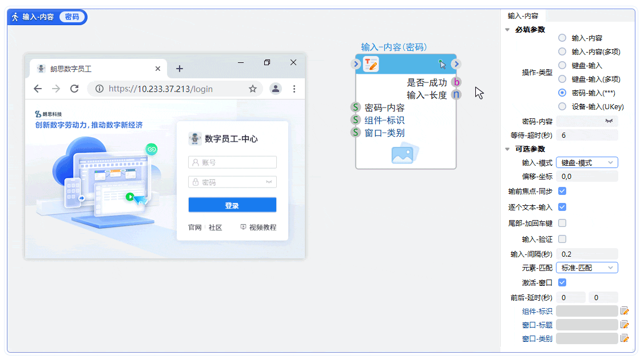Open the 元素-匹配 dropdown showing 标准-匹配
This screenshot has width=644, height=359.
point(587,268)
